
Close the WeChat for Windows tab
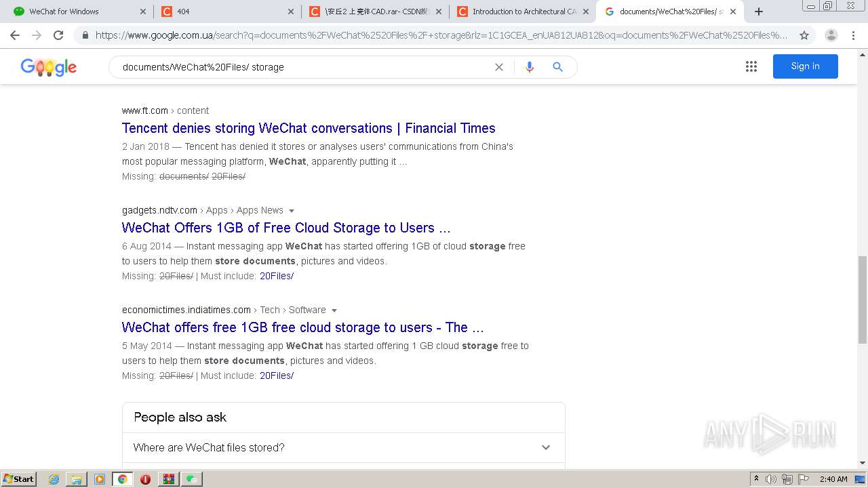point(143,12)
